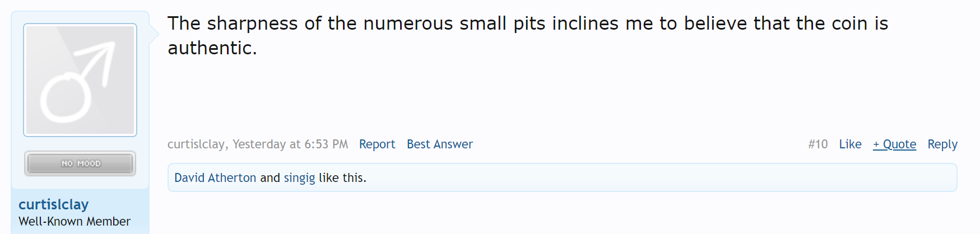980x234 pixels.
Task: Click the word 'authentic.' in the post
Action: point(212,48)
